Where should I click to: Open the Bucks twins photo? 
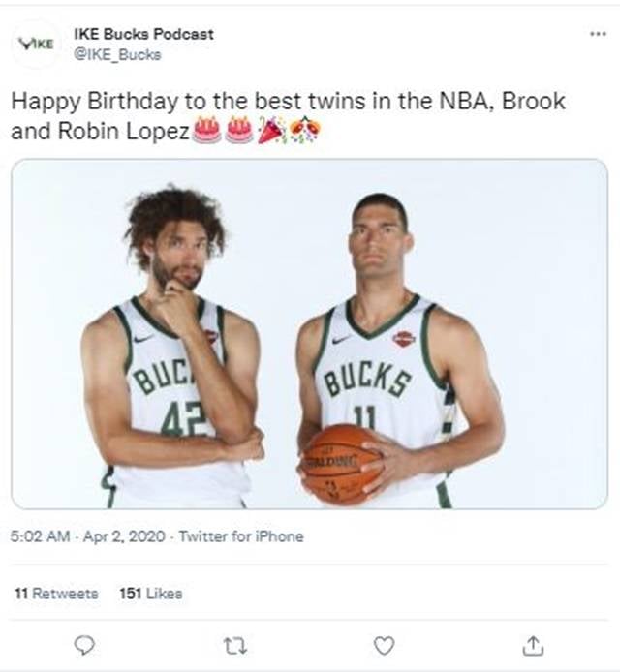coord(310,334)
